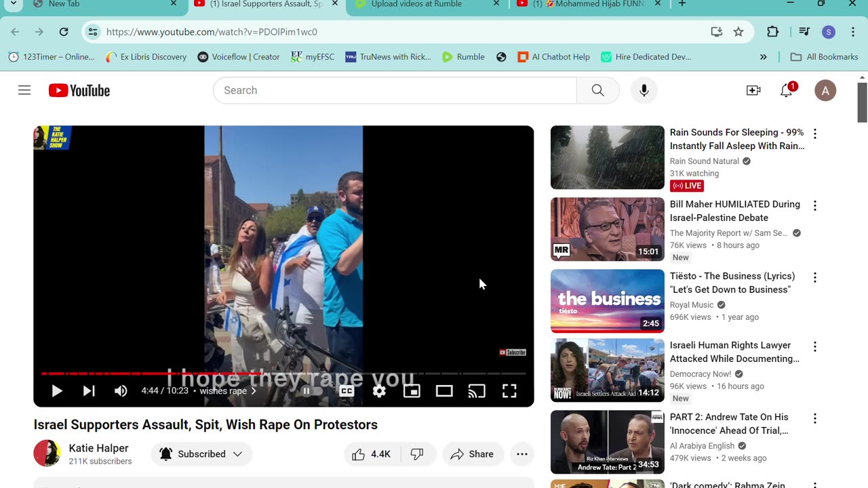Viewport: 868px width, 488px height.
Task: Open Israeli Human Rights Lawyer video title
Action: click(735, 352)
